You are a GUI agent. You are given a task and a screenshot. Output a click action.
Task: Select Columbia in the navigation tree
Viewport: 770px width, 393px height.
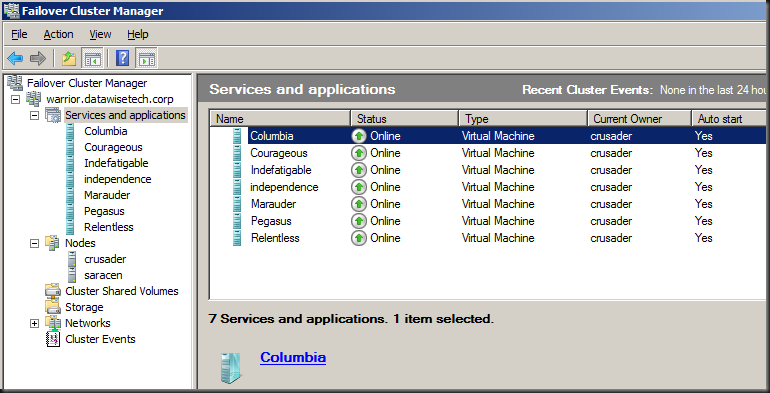point(106,131)
